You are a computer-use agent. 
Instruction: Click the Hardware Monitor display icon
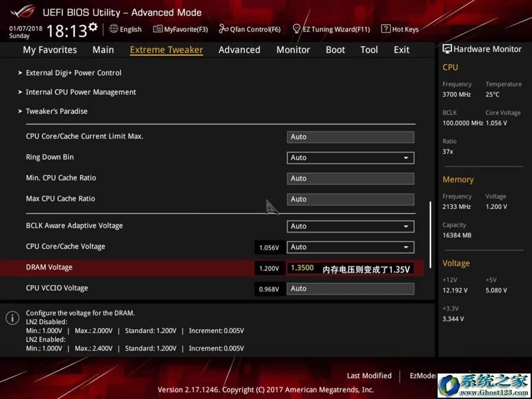447,49
